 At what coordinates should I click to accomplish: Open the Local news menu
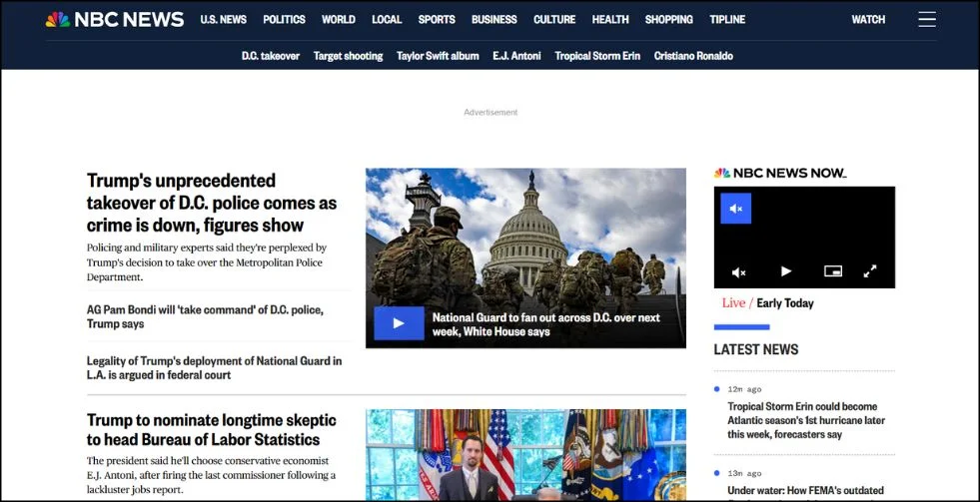(x=387, y=19)
